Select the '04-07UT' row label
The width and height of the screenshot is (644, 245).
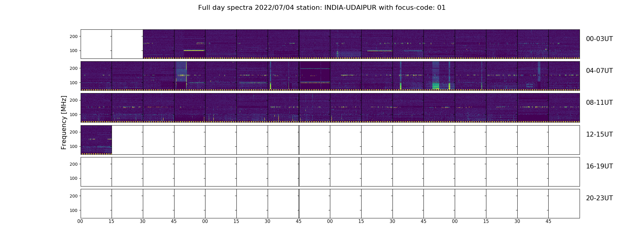[x=599, y=71]
